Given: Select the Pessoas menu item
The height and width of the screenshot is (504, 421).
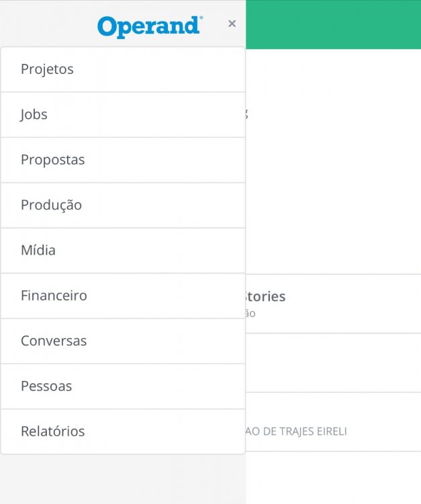Looking at the screenshot, I should click(123, 386).
